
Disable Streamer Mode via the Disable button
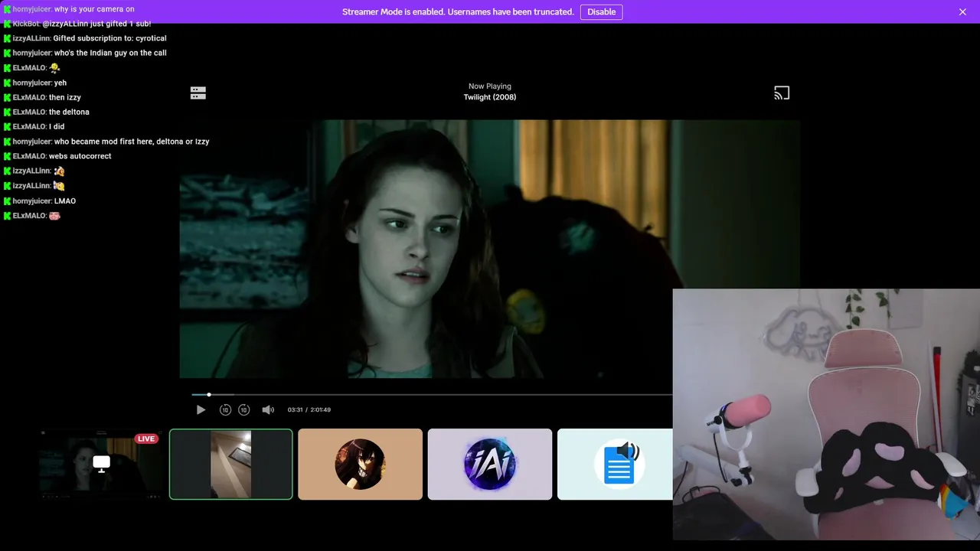click(601, 11)
